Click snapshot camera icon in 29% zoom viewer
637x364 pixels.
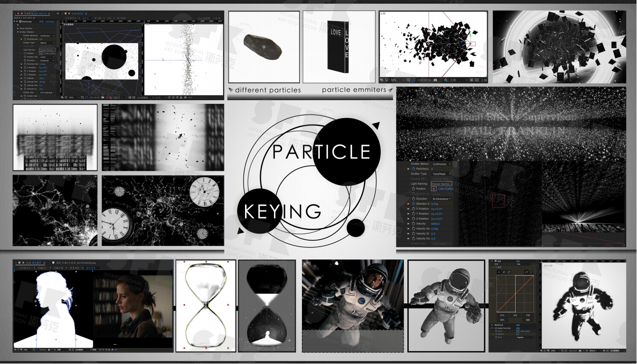click(x=103, y=97)
